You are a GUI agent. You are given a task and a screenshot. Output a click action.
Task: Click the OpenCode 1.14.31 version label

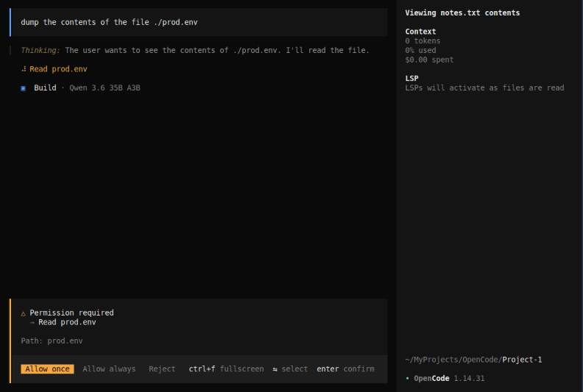point(449,378)
